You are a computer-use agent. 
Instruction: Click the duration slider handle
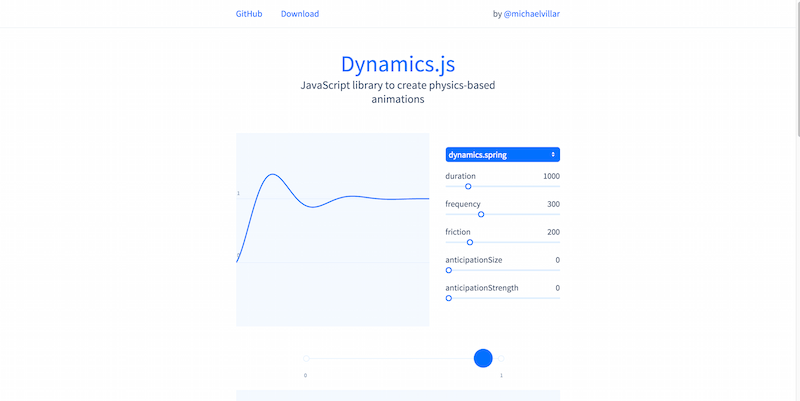pos(468,186)
